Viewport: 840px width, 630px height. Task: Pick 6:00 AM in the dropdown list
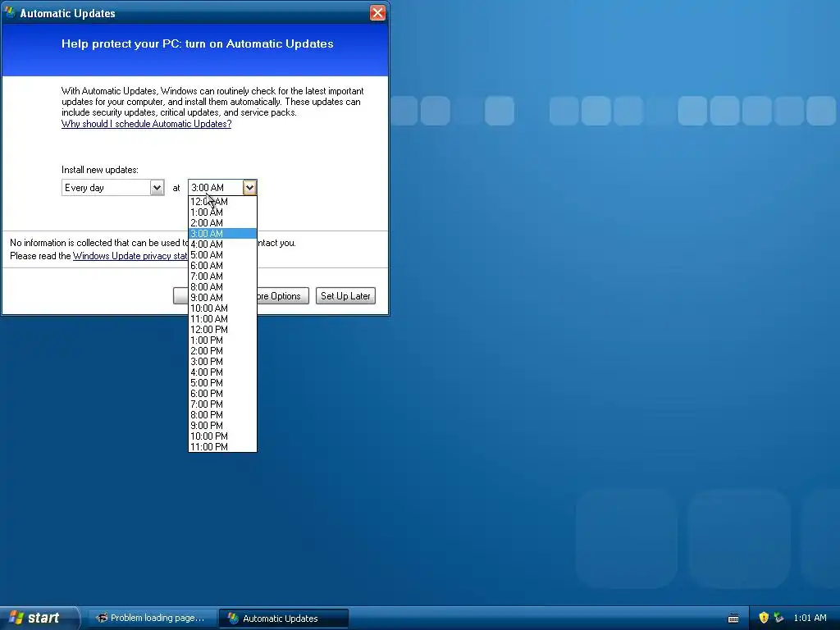(x=222, y=266)
